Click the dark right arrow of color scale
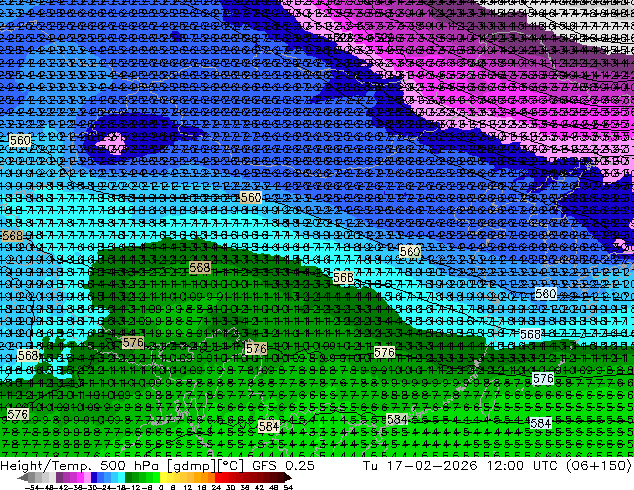 coord(288,478)
